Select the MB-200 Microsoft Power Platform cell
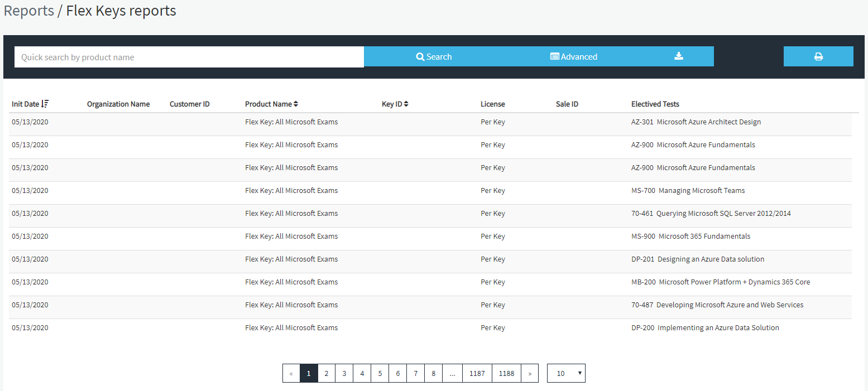868x391 pixels. (x=721, y=282)
